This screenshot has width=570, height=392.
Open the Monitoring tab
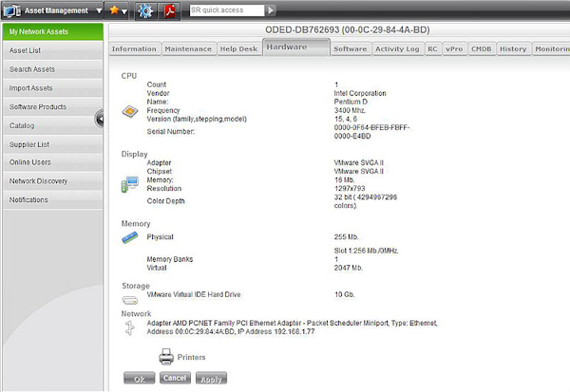[x=551, y=49]
